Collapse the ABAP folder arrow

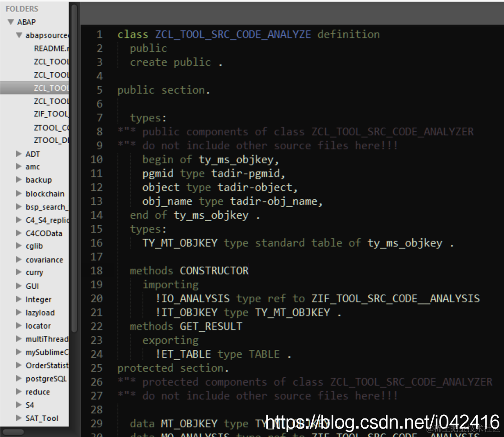[x=11, y=22]
